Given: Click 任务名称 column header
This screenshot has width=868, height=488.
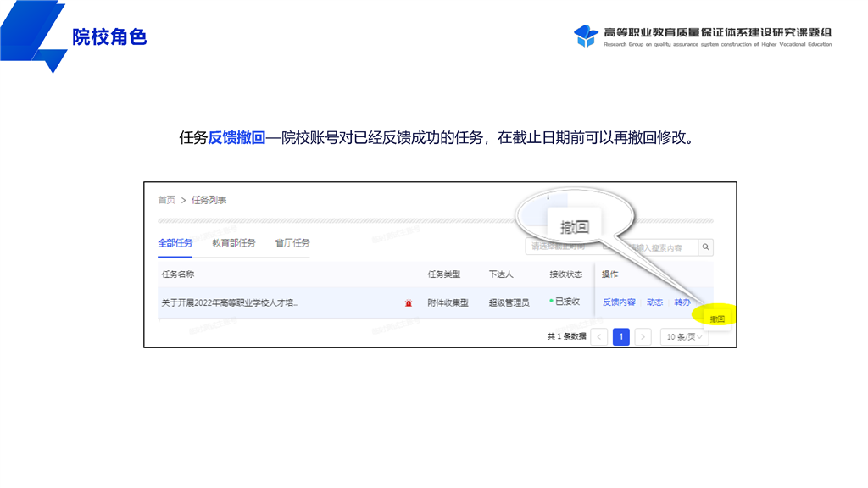Looking at the screenshot, I should (x=178, y=274).
